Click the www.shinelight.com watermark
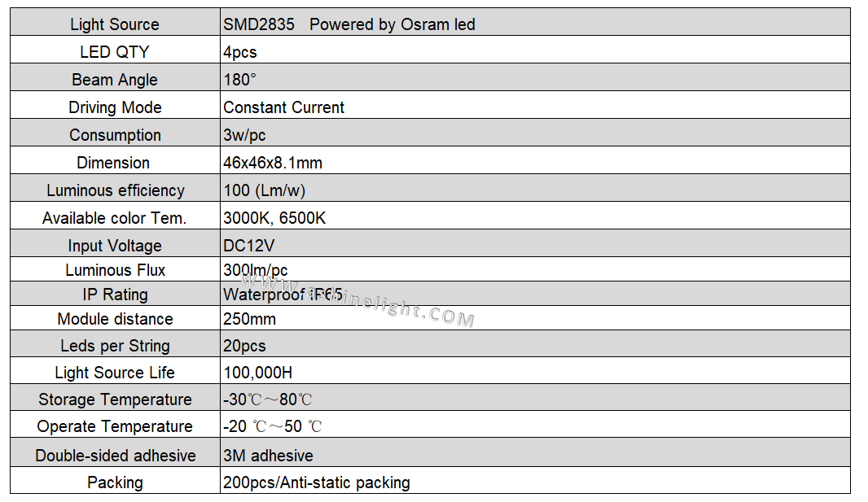Screen dimensions: 868x502 tap(357, 300)
